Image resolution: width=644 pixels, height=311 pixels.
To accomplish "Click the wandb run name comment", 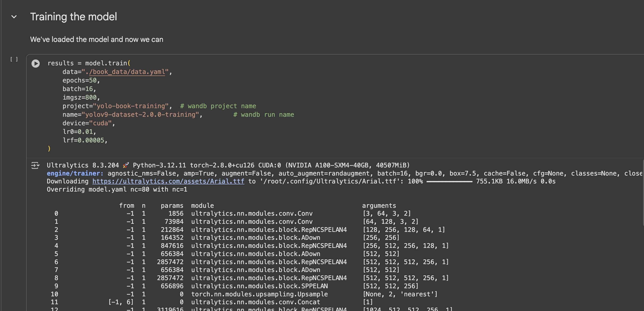I will point(263,114).
